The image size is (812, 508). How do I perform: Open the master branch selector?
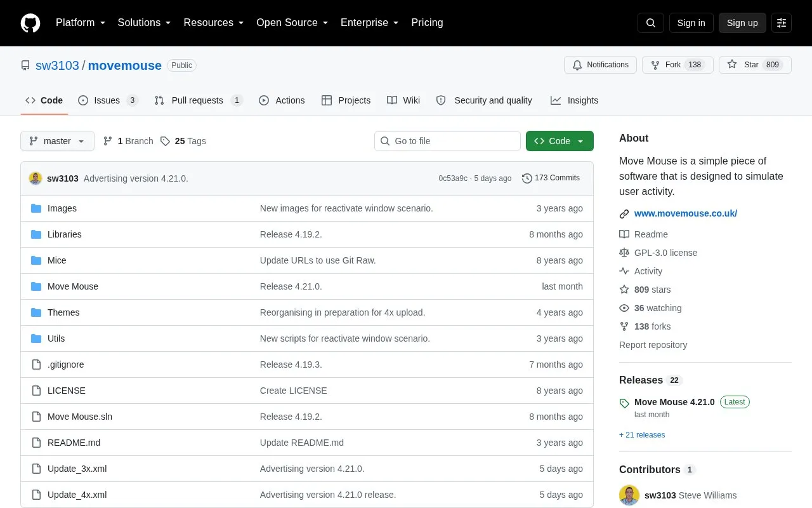57,141
